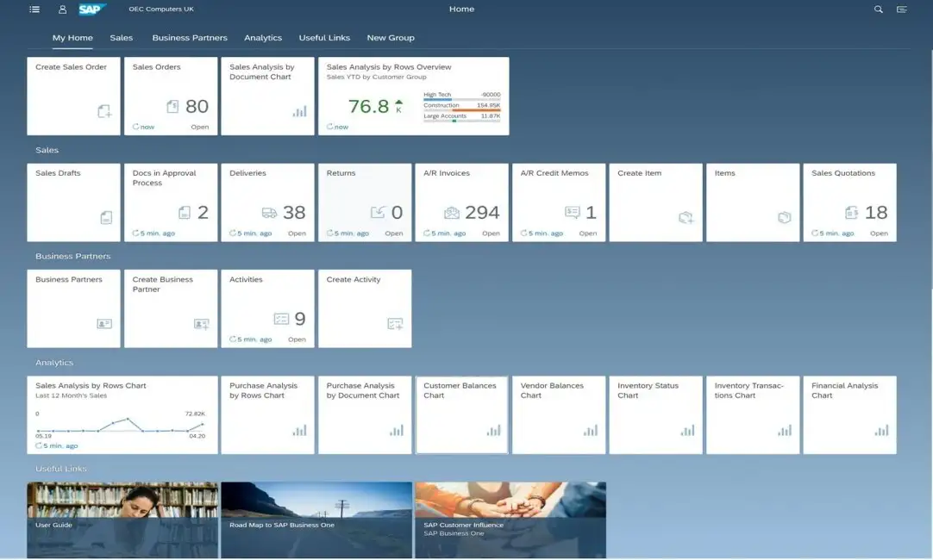Viewport: 933px width, 560px height.
Task: Click refresh icon on Sales Orders tile
Action: point(135,127)
